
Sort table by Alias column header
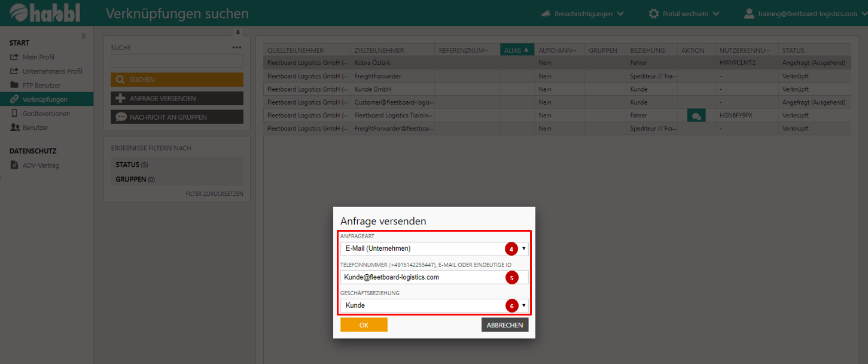pos(517,50)
